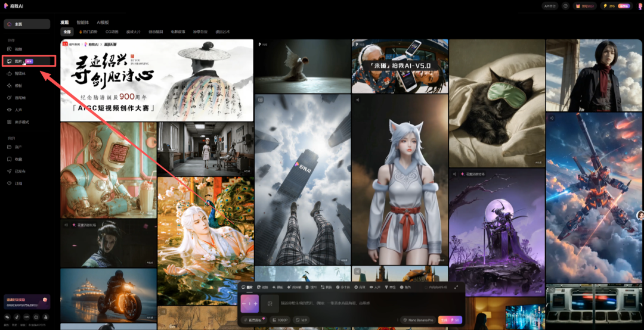Image resolution: width=644 pixels, height=330 pixels.
Task: Open 图片 (Image) in the left sidebar
Action: click(18, 61)
